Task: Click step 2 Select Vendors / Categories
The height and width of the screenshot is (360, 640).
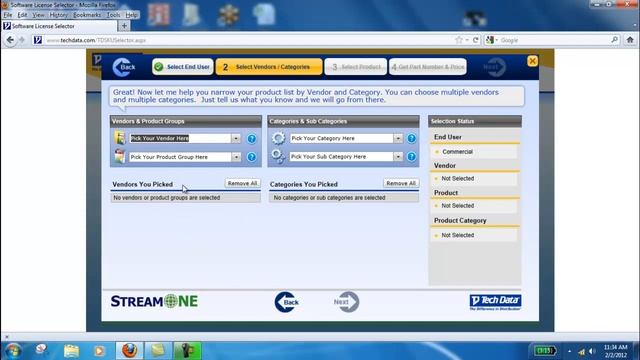Action: [269, 67]
